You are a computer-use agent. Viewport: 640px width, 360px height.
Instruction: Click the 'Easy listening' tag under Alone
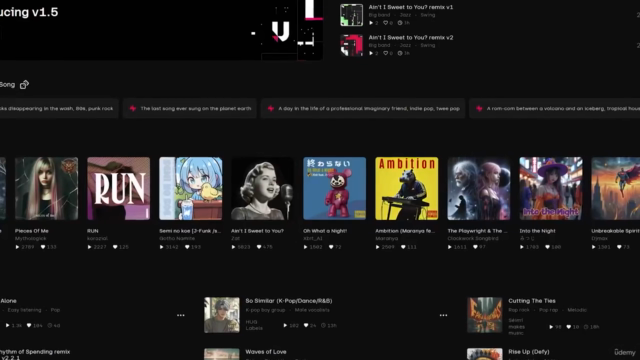24,310
